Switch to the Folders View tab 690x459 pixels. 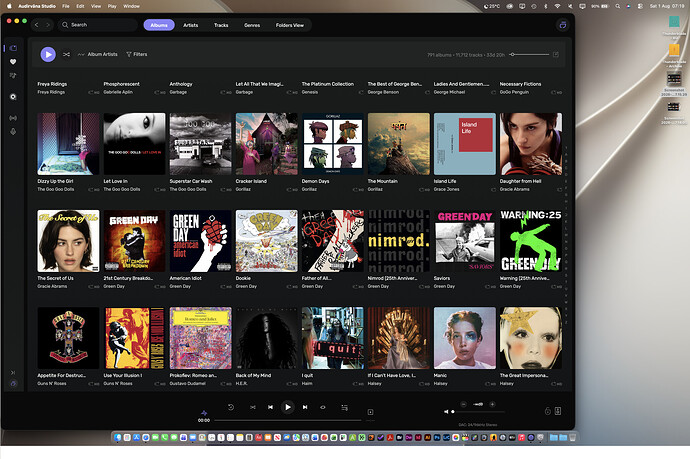pos(290,25)
